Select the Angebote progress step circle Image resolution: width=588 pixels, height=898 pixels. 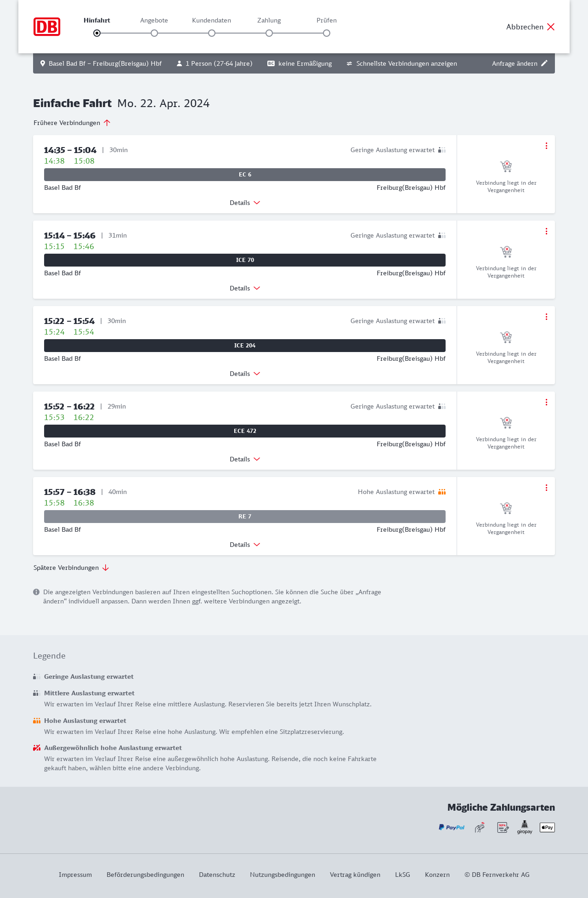[154, 33]
